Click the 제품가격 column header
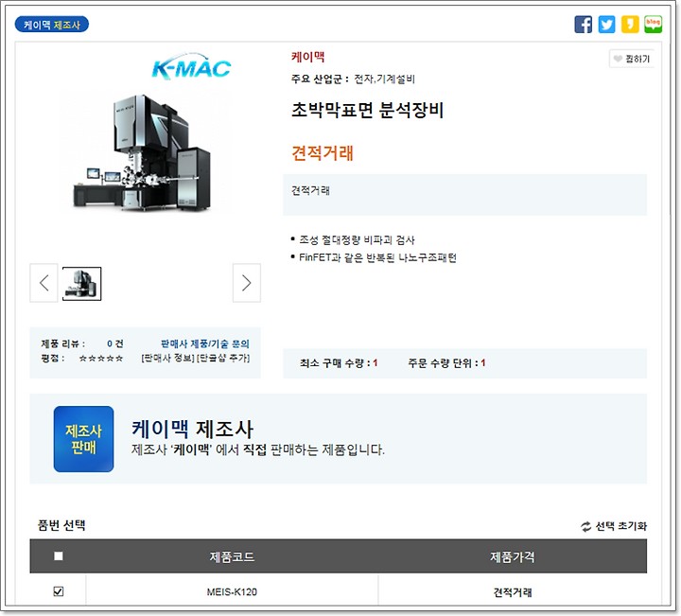Viewport: 681px width, 616px height. (513, 557)
